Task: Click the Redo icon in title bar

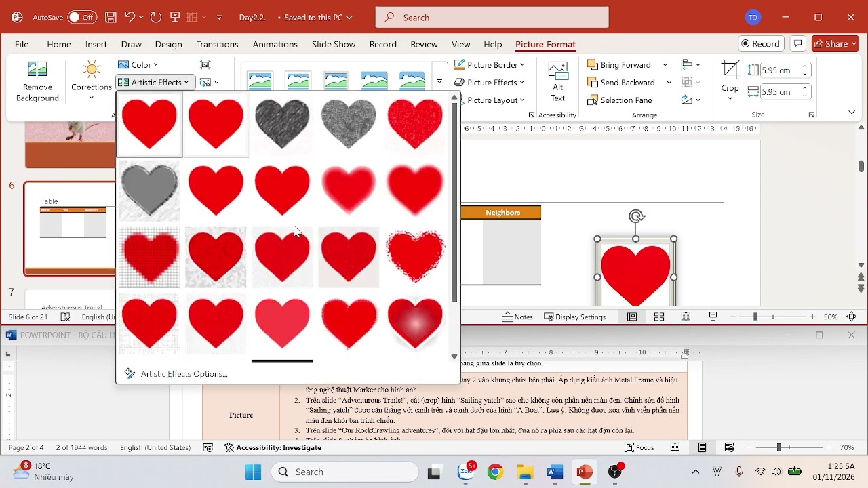Action: coord(155,18)
